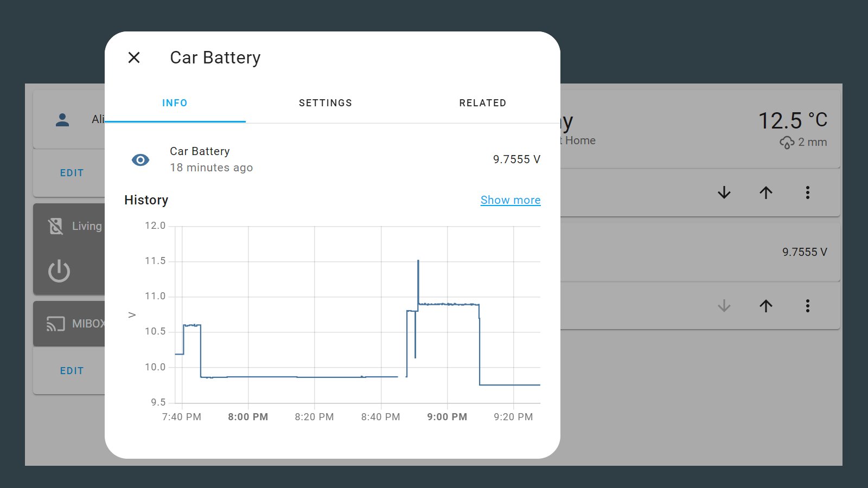Click the first EDIT button under person card
The width and height of the screenshot is (868, 488).
pos(72,173)
